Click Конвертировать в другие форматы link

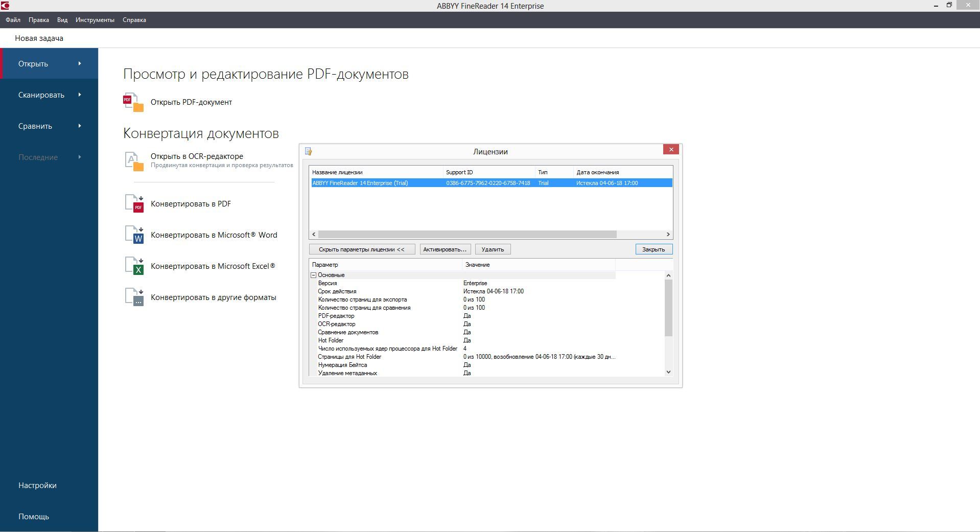click(x=213, y=297)
